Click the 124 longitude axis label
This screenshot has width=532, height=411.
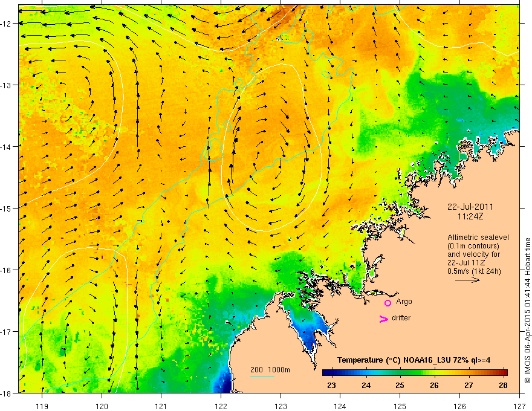click(340, 406)
